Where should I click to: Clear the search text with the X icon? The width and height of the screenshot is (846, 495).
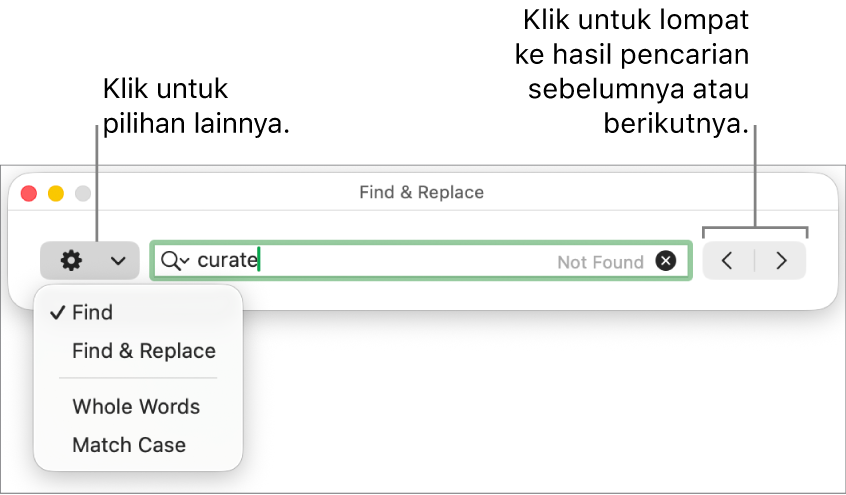tap(666, 261)
